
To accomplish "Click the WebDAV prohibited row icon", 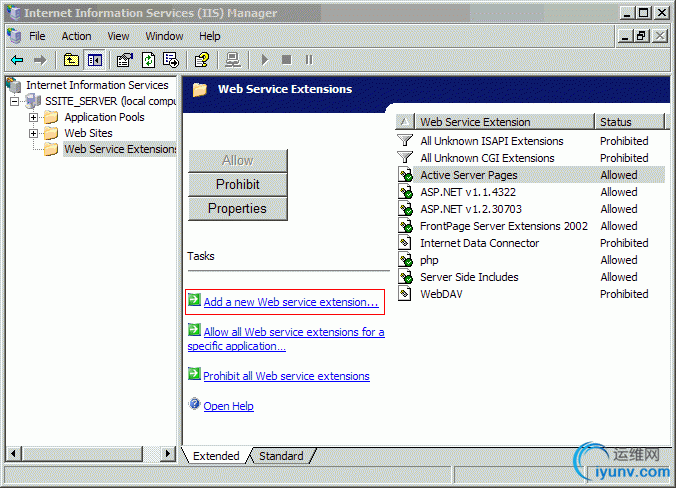I will (404, 294).
